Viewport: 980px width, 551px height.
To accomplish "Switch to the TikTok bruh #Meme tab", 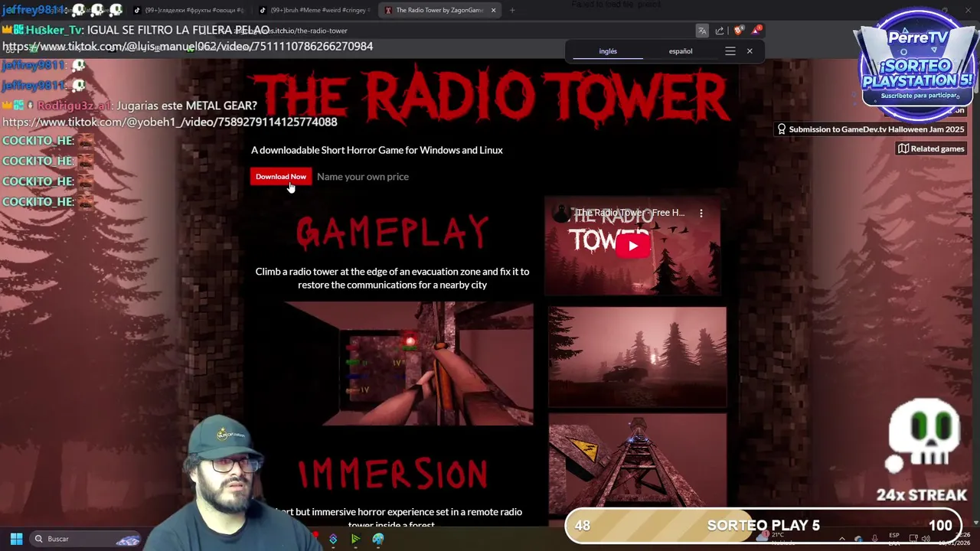I will tap(314, 10).
